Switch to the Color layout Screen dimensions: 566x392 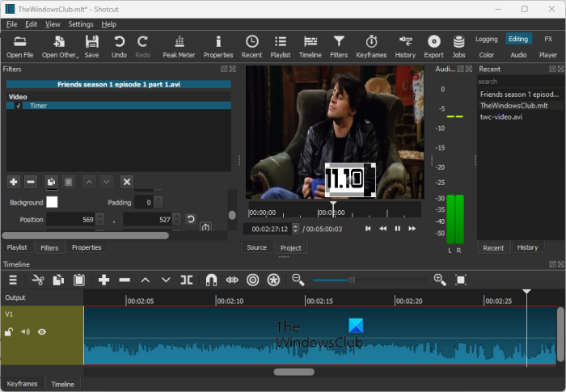[x=486, y=55]
